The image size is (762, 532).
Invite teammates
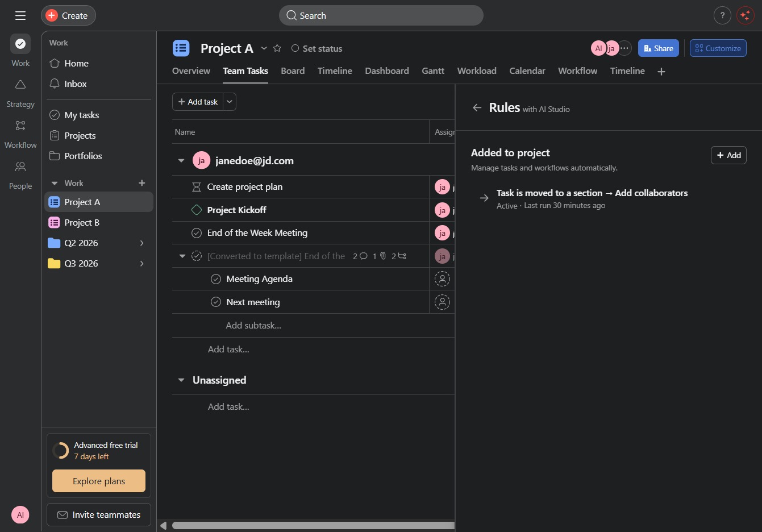[x=99, y=515]
